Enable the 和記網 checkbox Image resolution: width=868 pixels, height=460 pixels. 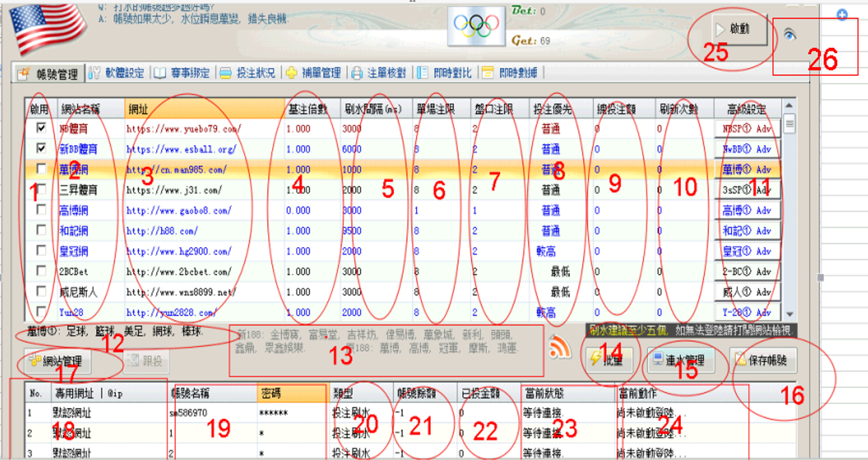tap(42, 231)
